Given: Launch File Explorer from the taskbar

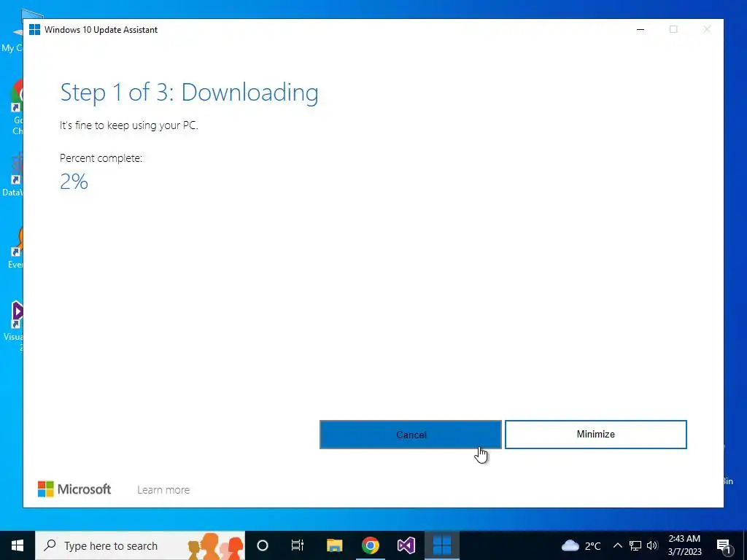Looking at the screenshot, I should tap(334, 545).
